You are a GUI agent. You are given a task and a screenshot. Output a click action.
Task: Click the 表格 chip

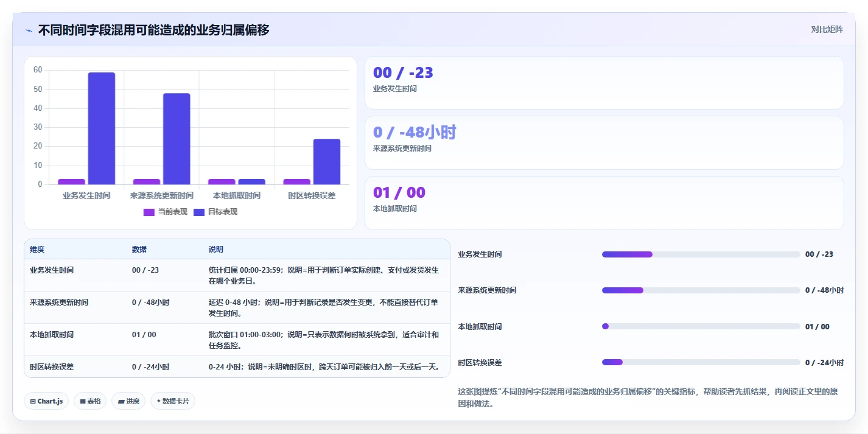[x=90, y=401]
